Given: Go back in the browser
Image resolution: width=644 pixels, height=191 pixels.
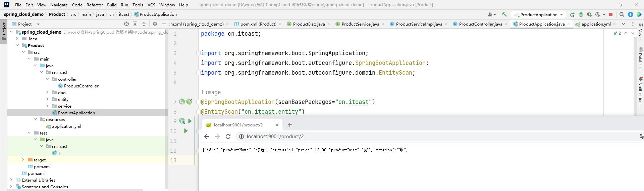Looking at the screenshot, I should click(207, 137).
